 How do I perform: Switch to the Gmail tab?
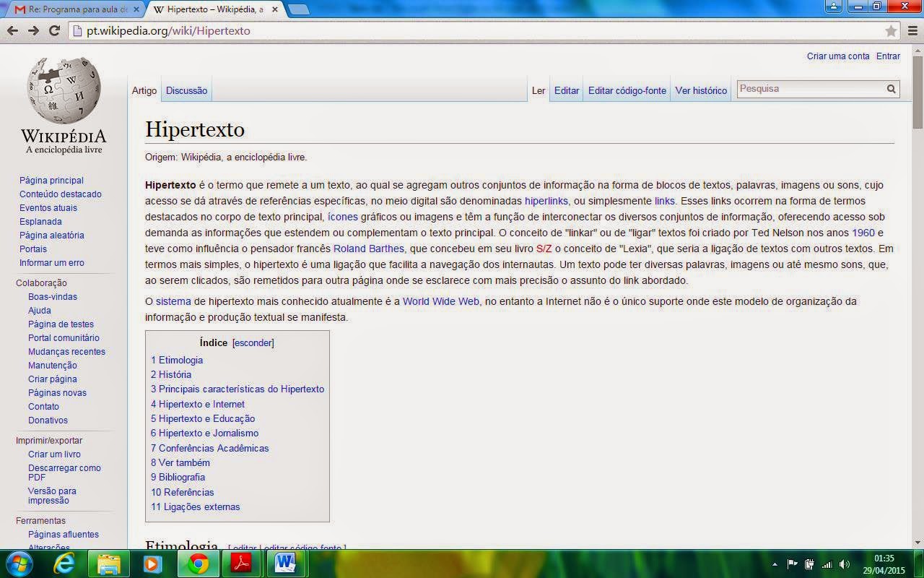pyautogui.click(x=72, y=9)
